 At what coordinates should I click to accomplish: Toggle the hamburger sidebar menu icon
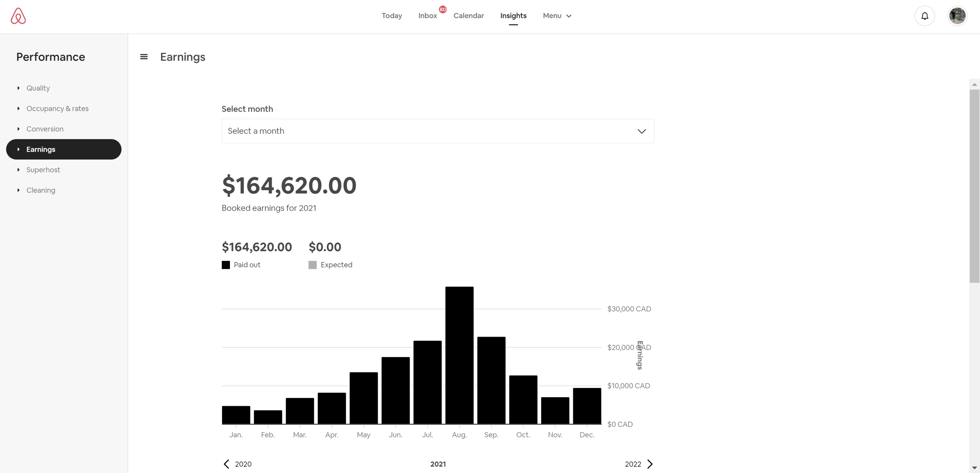tap(144, 57)
